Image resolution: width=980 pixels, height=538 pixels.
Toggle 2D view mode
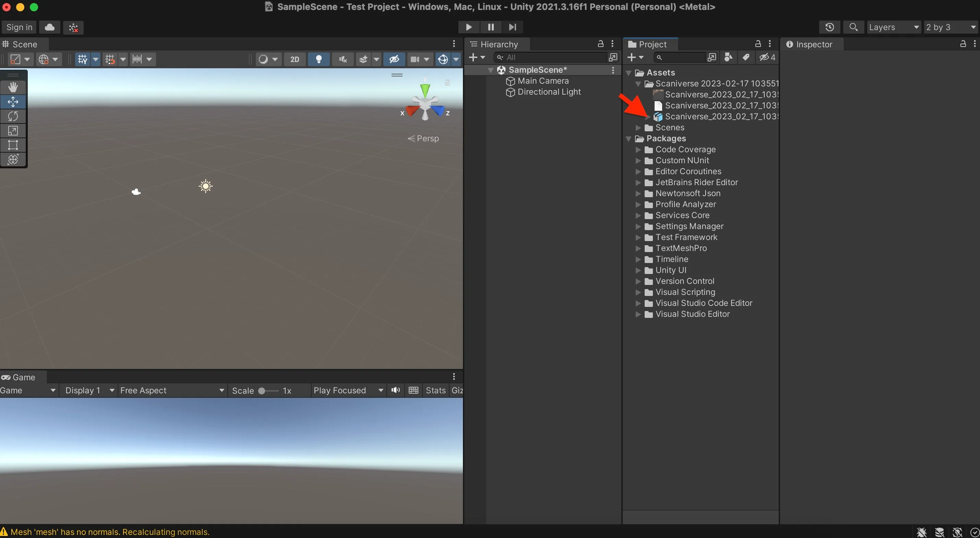(x=295, y=59)
